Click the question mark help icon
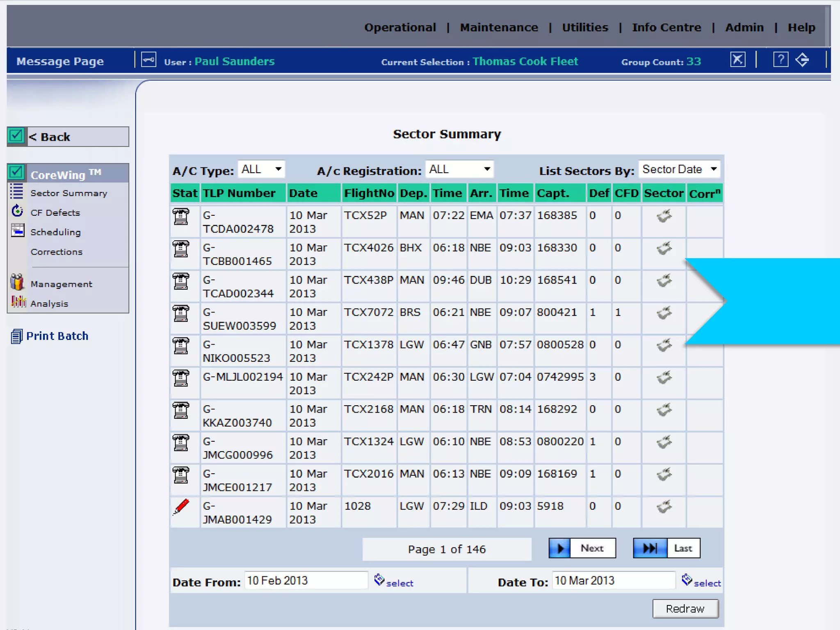Viewport: 840px width, 630px height. tap(781, 60)
